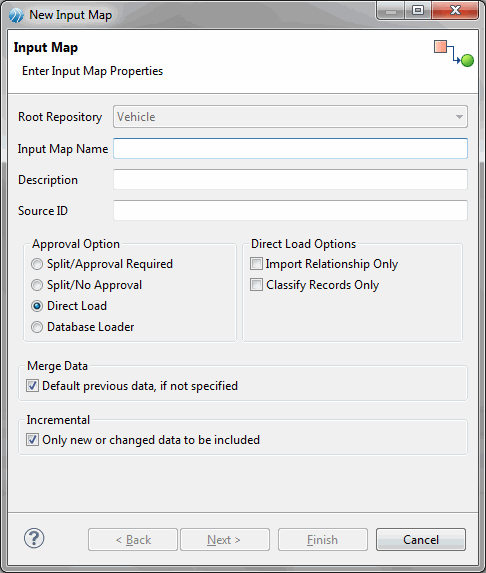Click the Next button
This screenshot has width=486, height=573.
(225, 539)
